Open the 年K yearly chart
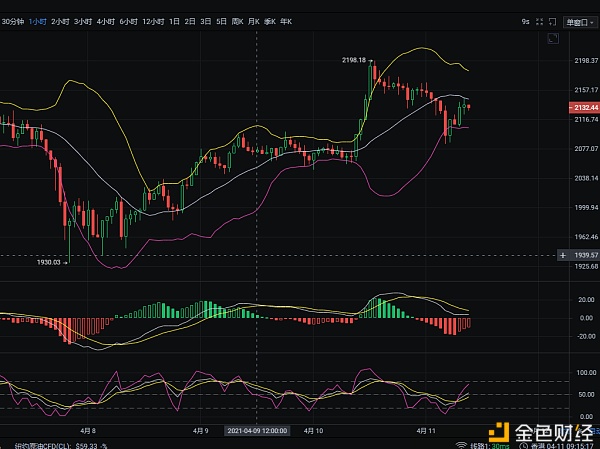 288,21
